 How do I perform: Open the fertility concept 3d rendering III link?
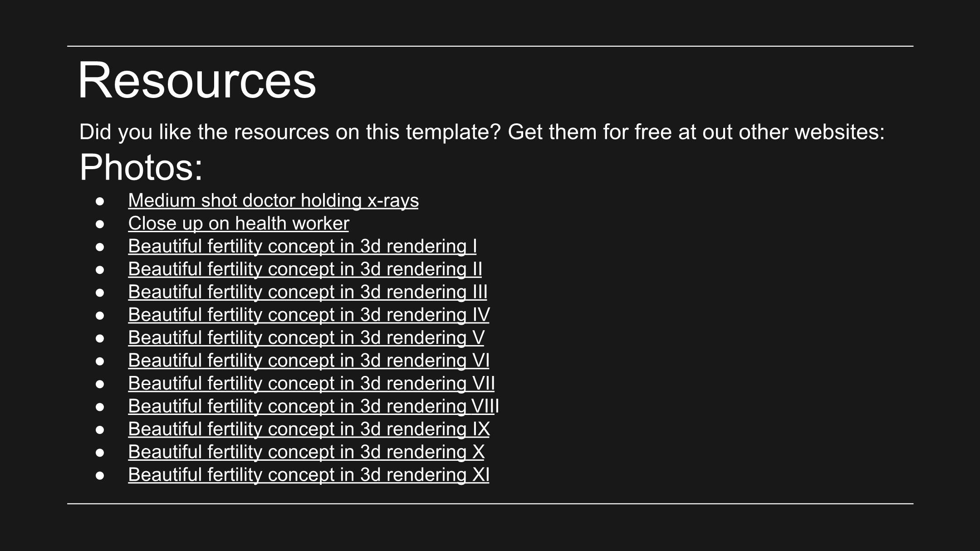pos(308,292)
